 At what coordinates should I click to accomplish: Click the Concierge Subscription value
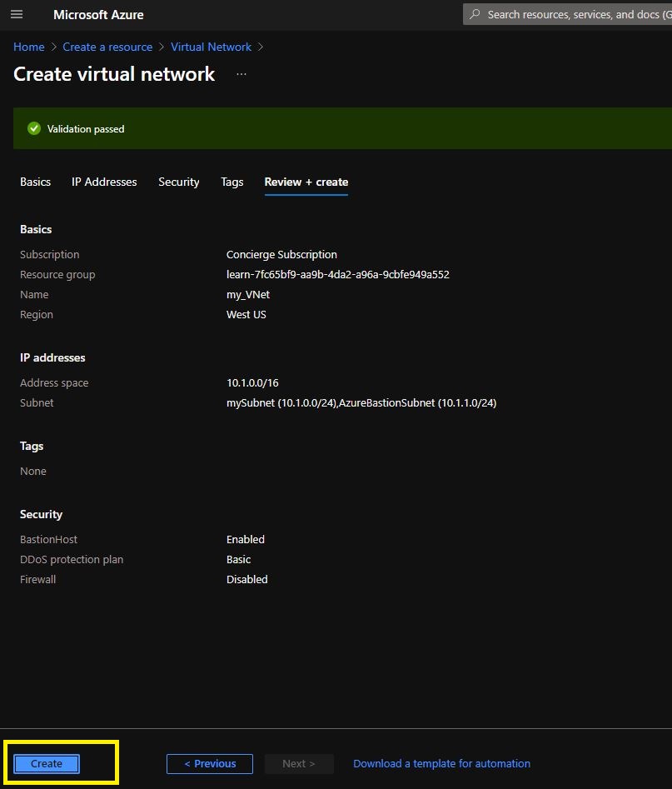tap(281, 255)
